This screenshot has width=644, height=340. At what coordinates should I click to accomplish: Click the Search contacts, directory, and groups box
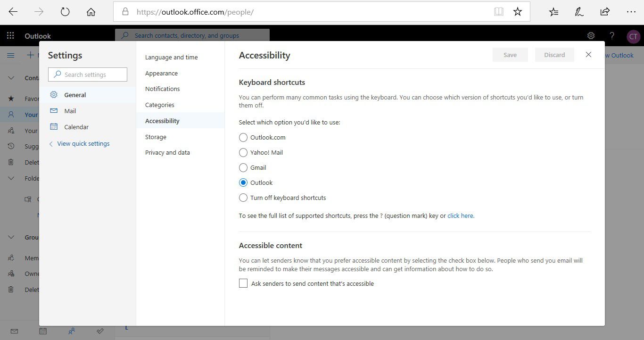[192, 35]
